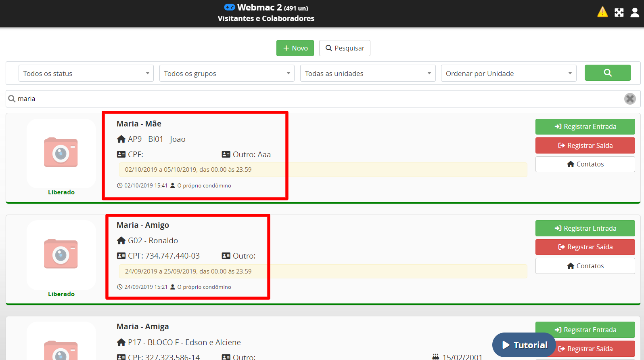Click Maria - Amigo camera photo placeholder
Screen dimensions: 644x360
[x=61, y=254]
